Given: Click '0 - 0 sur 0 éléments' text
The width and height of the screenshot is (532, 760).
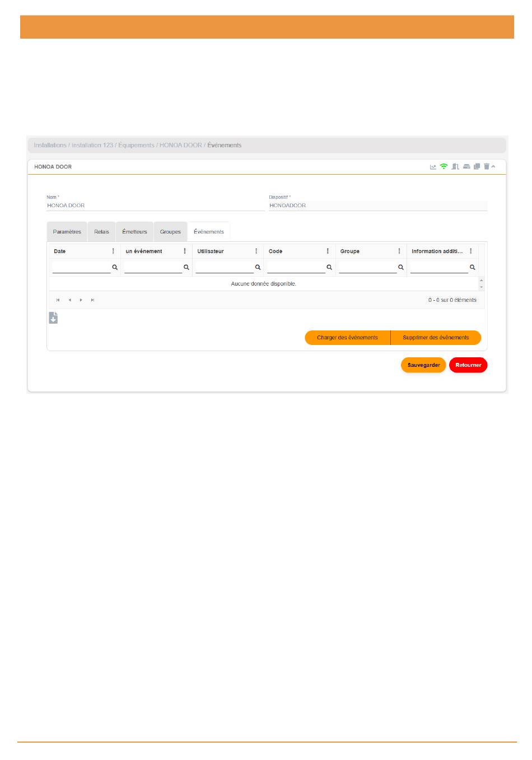Looking at the screenshot, I should (x=452, y=300).
